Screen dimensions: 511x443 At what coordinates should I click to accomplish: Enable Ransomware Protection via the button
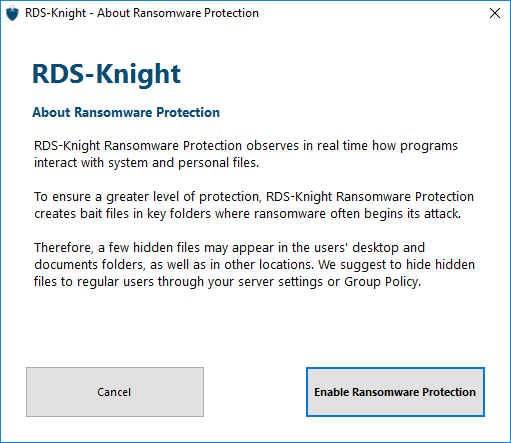pos(395,392)
